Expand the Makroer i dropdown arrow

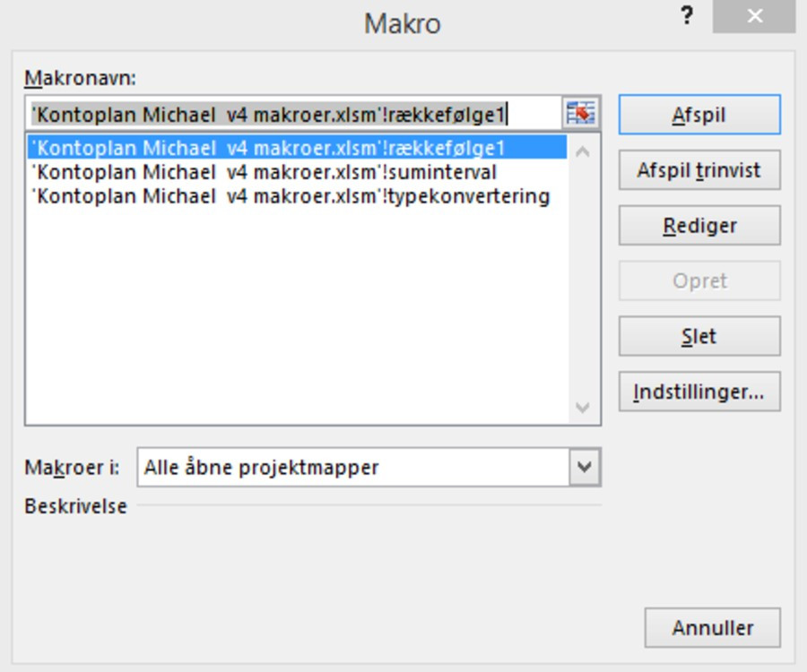point(585,467)
